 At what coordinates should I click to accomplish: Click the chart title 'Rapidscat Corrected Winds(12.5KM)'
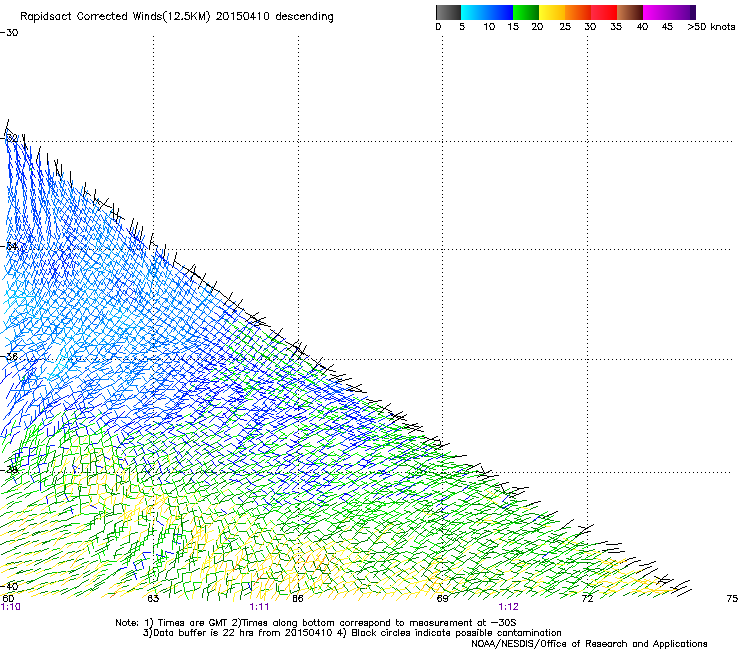pyautogui.click(x=115, y=17)
